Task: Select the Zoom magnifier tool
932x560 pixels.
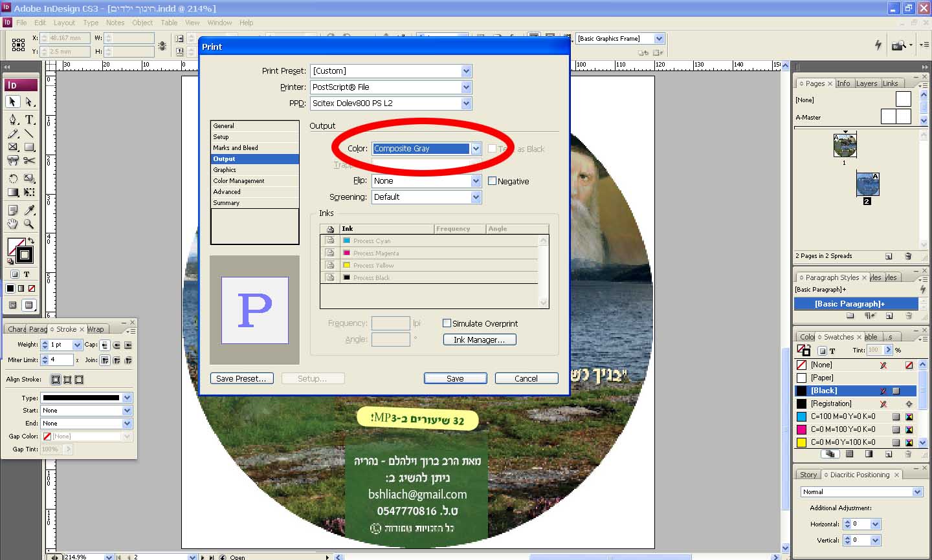Action: click(29, 224)
